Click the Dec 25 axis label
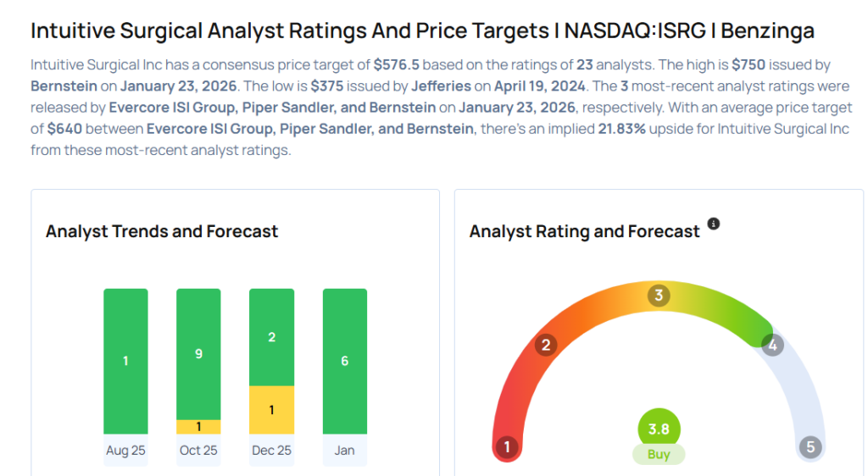The height and width of the screenshot is (476, 868). (271, 451)
